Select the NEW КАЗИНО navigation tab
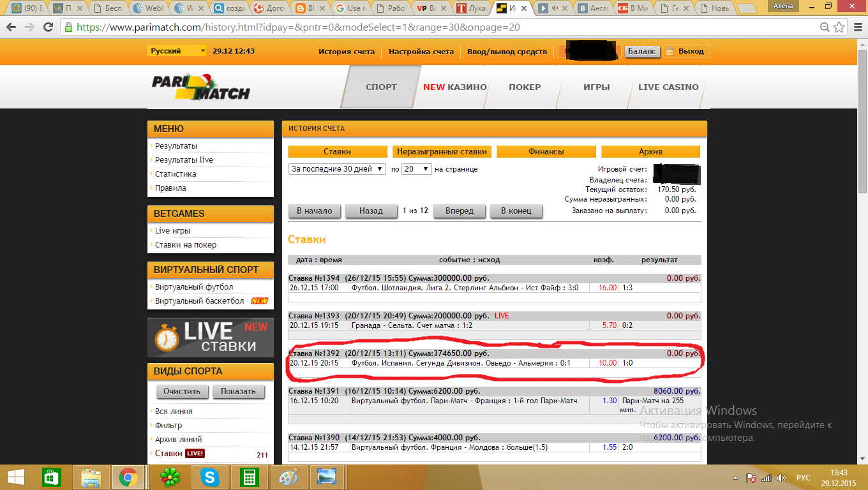This screenshot has height=490, width=868. coord(455,87)
